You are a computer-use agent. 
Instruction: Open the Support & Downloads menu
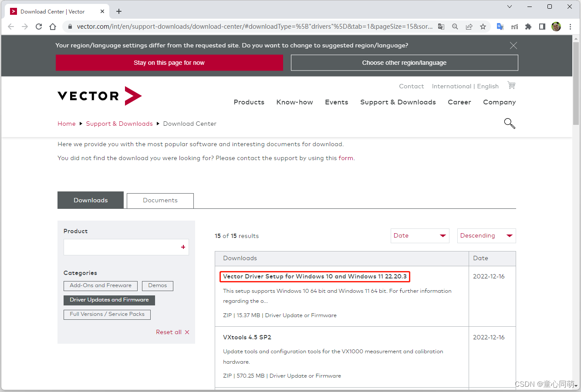coord(398,102)
